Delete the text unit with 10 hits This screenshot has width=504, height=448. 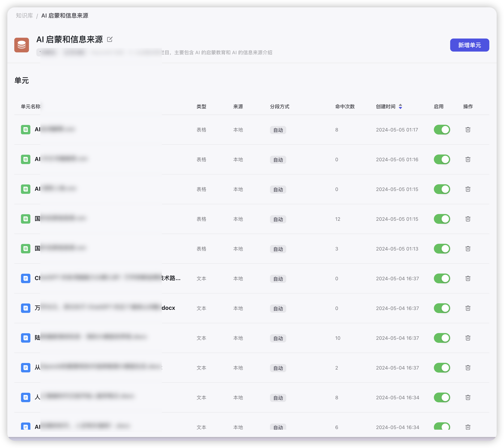point(468,338)
